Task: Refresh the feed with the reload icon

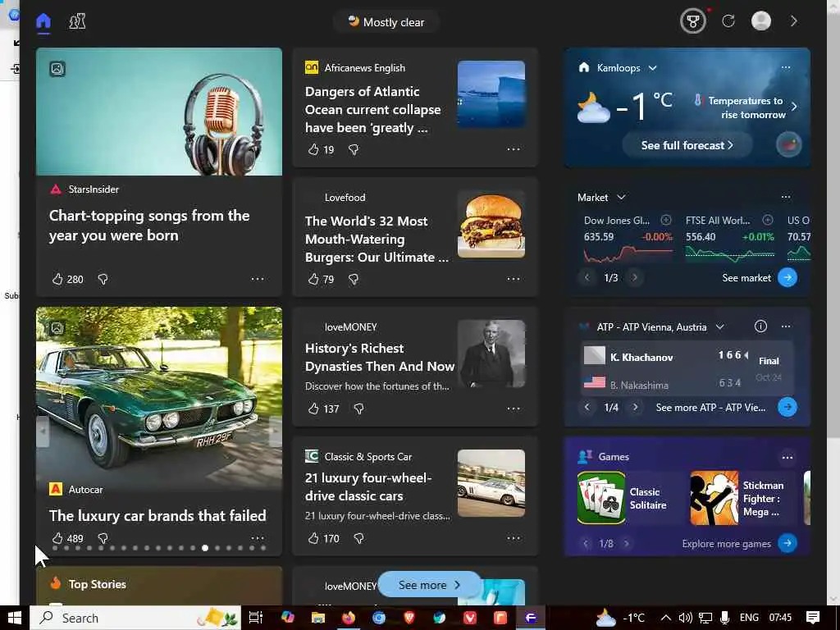Action: tap(728, 21)
